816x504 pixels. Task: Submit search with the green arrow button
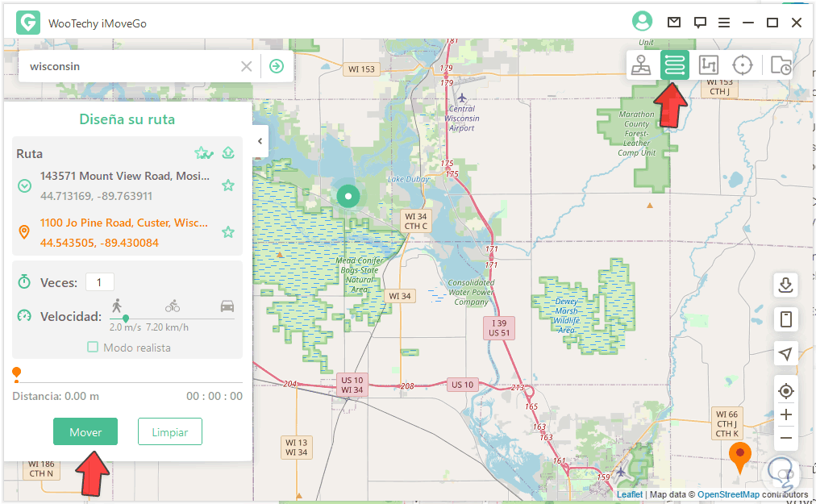pos(277,66)
